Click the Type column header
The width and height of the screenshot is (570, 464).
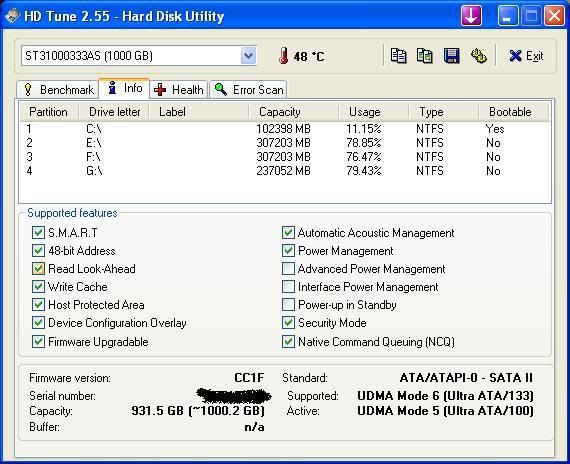[x=443, y=112]
